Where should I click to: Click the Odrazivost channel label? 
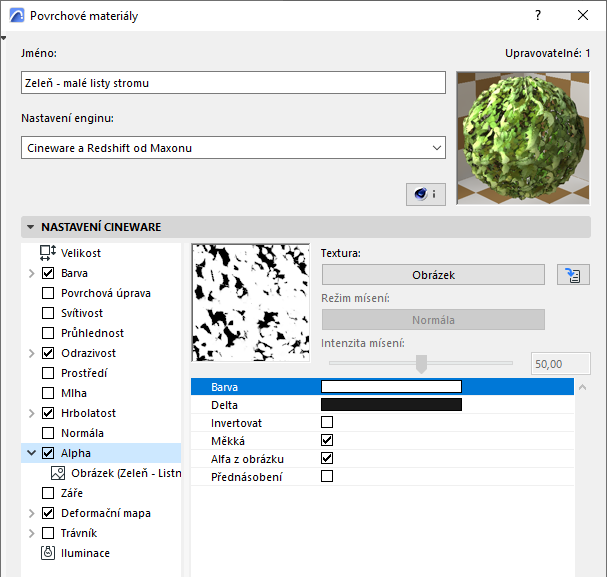(x=88, y=353)
